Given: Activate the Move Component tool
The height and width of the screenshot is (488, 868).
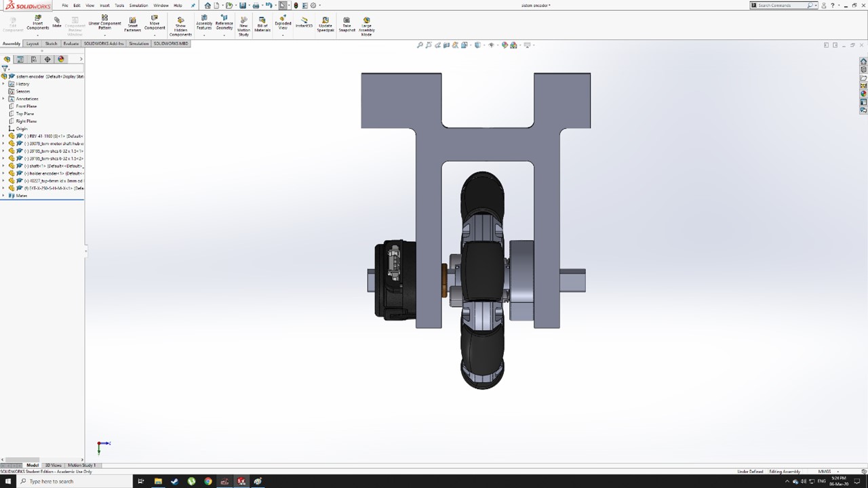Looking at the screenshot, I should coord(155,22).
